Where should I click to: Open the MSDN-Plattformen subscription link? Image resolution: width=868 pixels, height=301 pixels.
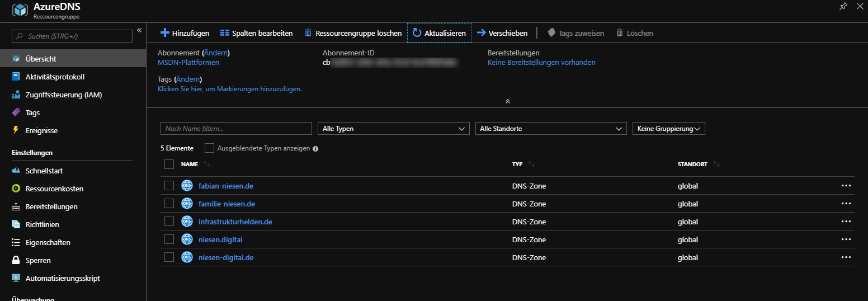(188, 62)
